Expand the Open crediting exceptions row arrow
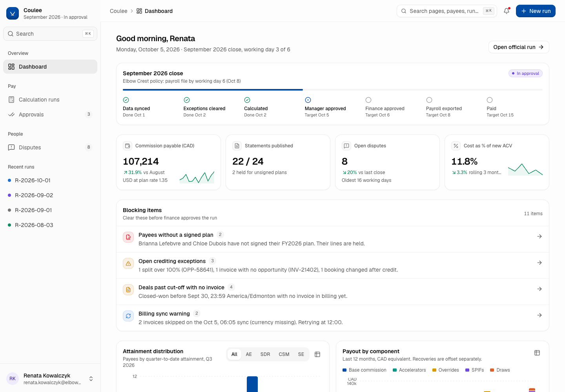This screenshot has width=565, height=392. [539, 263]
